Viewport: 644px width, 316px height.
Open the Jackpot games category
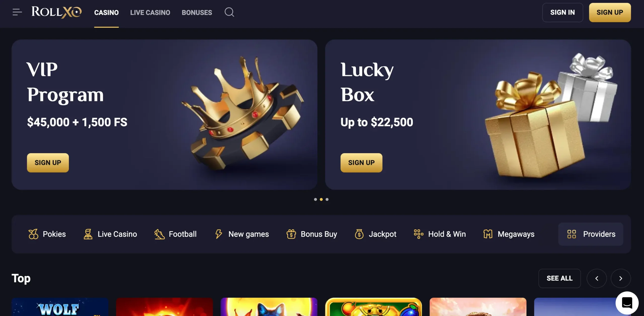pos(375,234)
